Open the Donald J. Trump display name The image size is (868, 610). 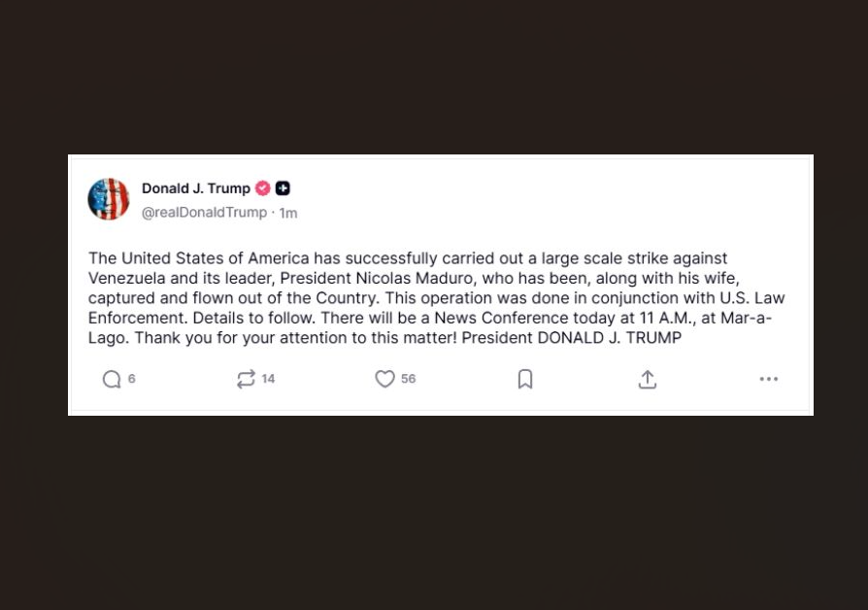pos(196,188)
